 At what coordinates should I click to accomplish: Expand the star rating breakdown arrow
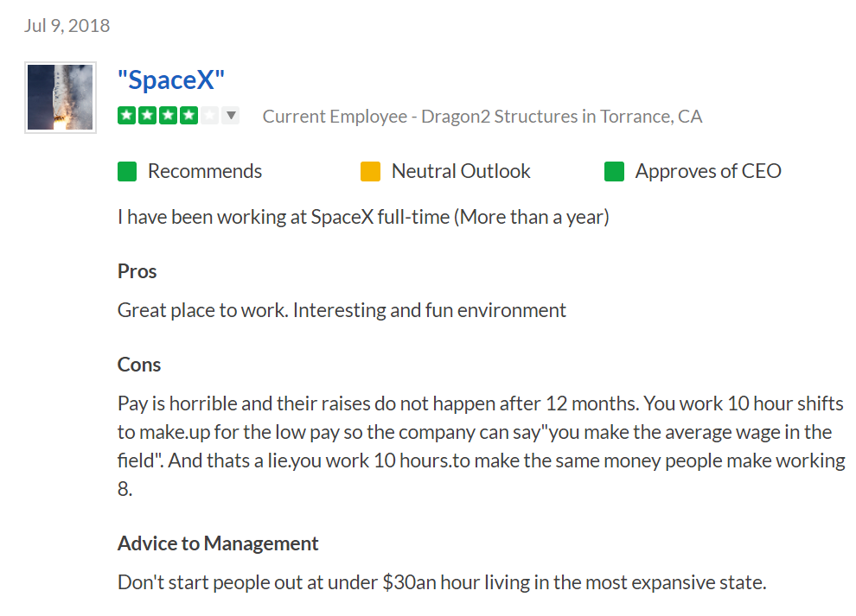point(231,116)
